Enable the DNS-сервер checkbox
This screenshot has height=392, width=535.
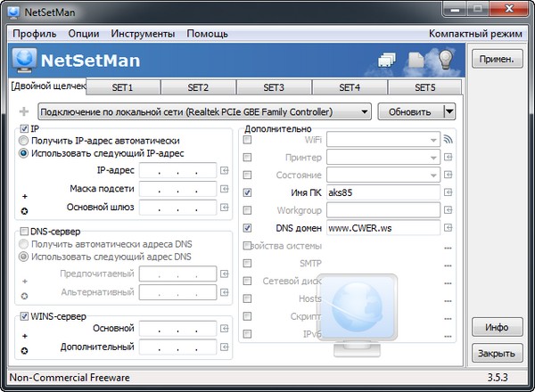point(23,232)
